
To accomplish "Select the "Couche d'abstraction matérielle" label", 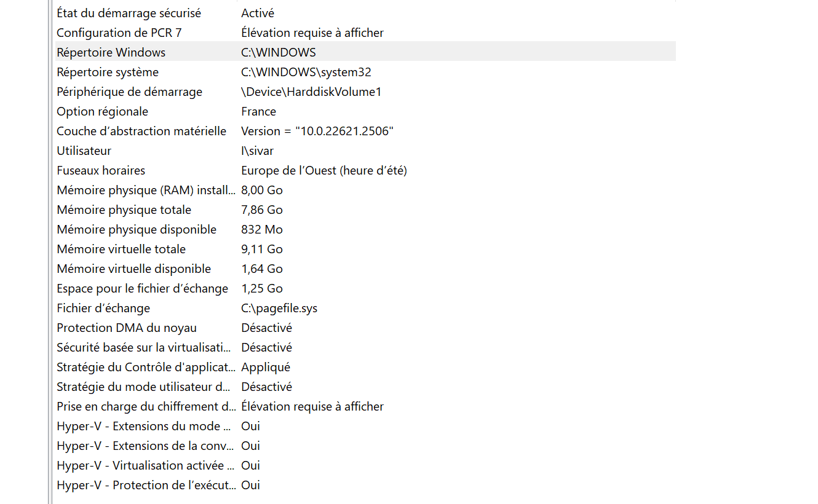I will click(x=141, y=131).
